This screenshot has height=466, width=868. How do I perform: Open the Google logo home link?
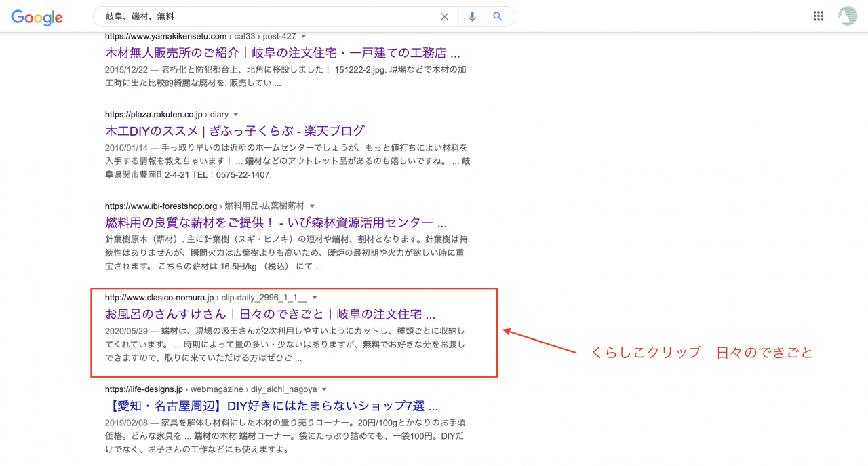click(37, 17)
